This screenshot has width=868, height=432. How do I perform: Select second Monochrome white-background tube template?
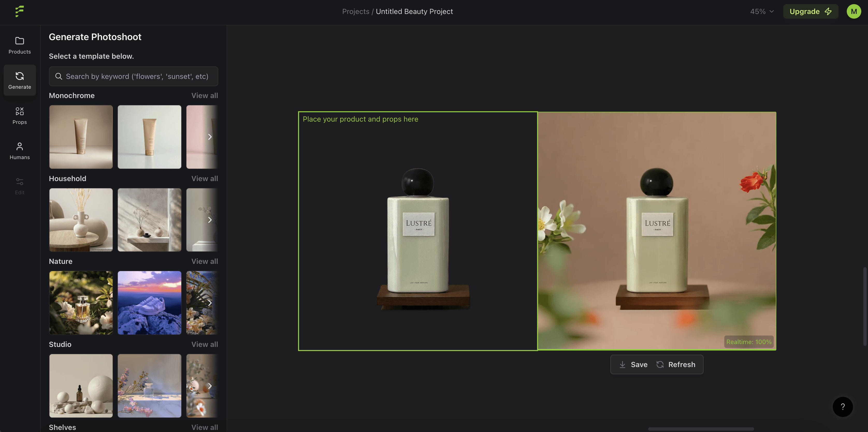[x=149, y=137]
